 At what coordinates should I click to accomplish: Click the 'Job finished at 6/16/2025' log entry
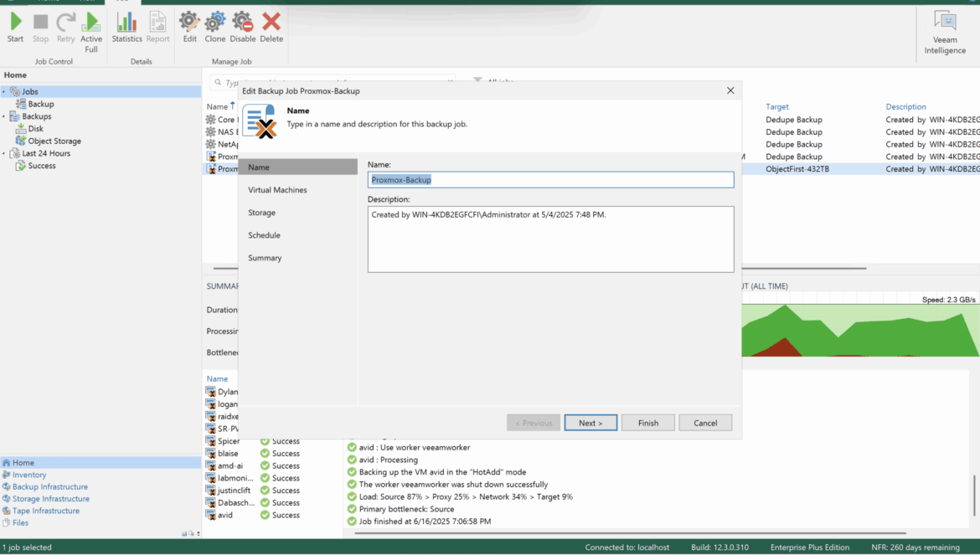pyautogui.click(x=425, y=522)
